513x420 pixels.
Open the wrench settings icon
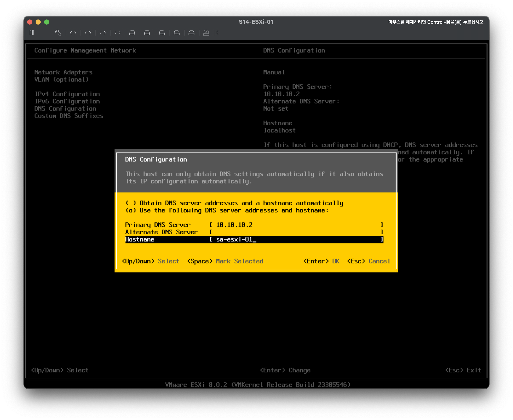point(58,33)
